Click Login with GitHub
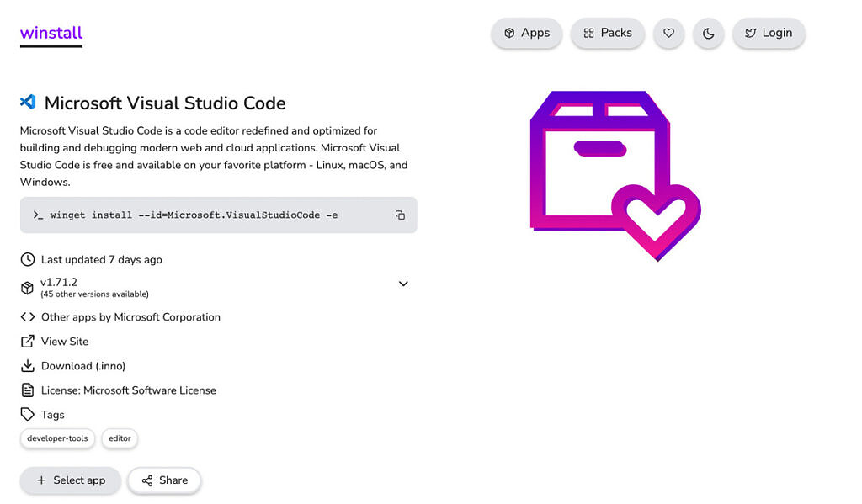Viewport: 862px width, 504px height. 769,33
